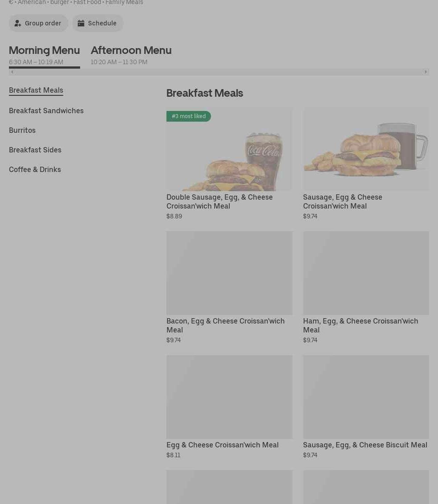Select Ham, Egg, & Cheese Croissan'wich Meal
This screenshot has height=504, width=438.
(x=361, y=325)
